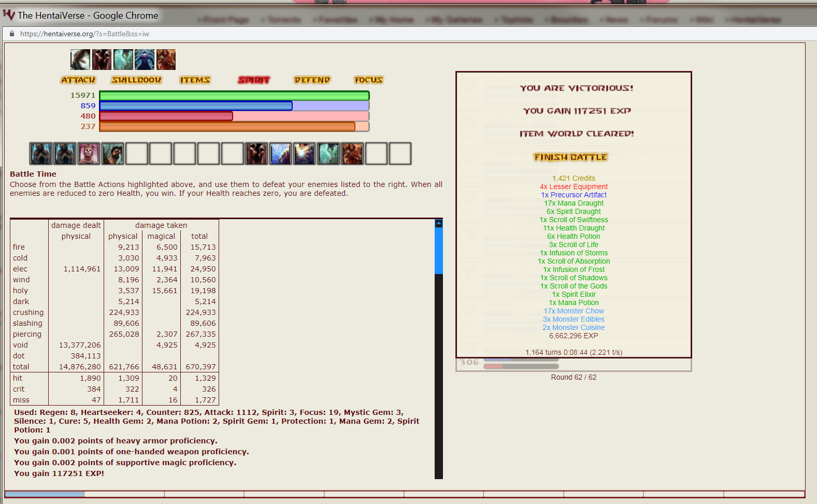Use the first quickbar slot with blue muscular figure

pos(40,154)
